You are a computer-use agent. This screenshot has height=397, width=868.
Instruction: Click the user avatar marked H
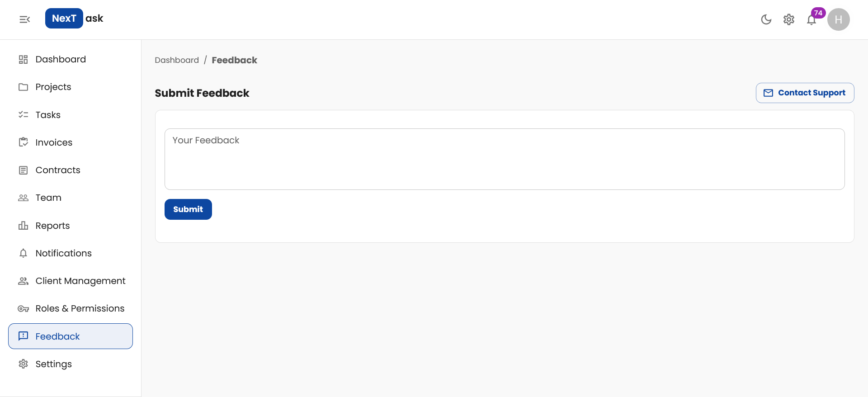coord(838,19)
